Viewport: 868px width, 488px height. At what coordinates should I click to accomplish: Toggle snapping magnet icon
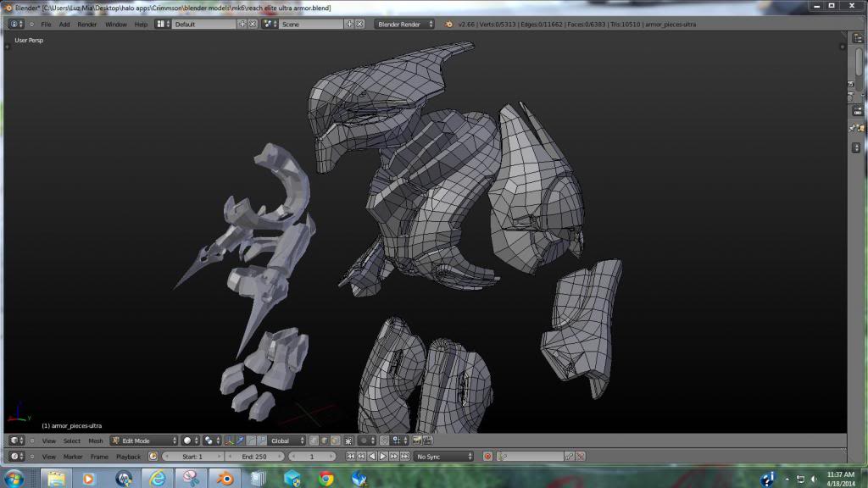384,441
